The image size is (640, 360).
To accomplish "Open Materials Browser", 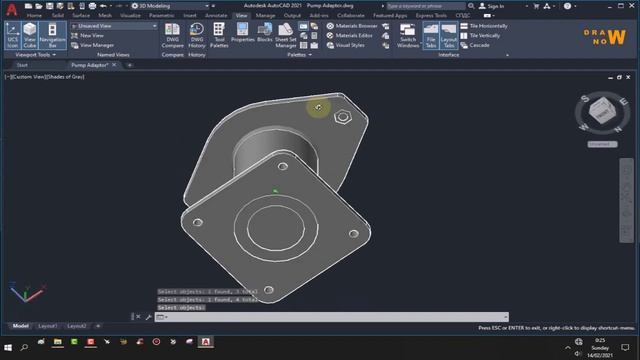I will [x=352, y=26].
